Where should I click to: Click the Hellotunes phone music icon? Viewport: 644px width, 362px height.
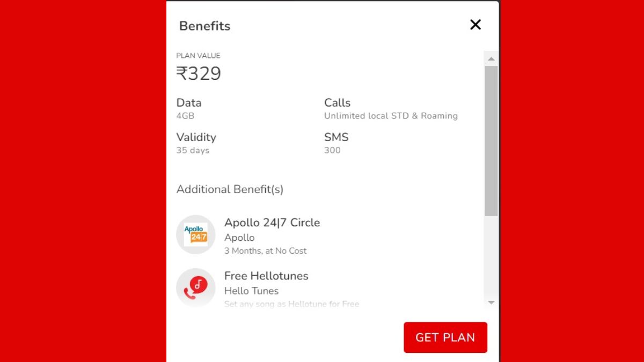[196, 287]
